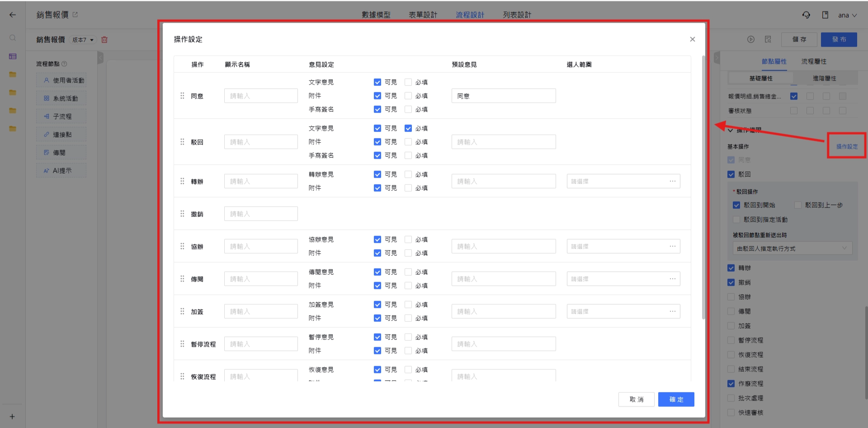This screenshot has height=428, width=868.
Task: Switch to 進階屬性 tab
Action: click(825, 78)
